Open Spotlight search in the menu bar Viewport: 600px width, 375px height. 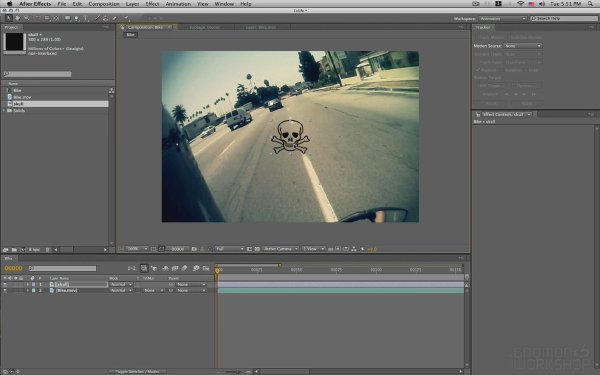[591, 4]
